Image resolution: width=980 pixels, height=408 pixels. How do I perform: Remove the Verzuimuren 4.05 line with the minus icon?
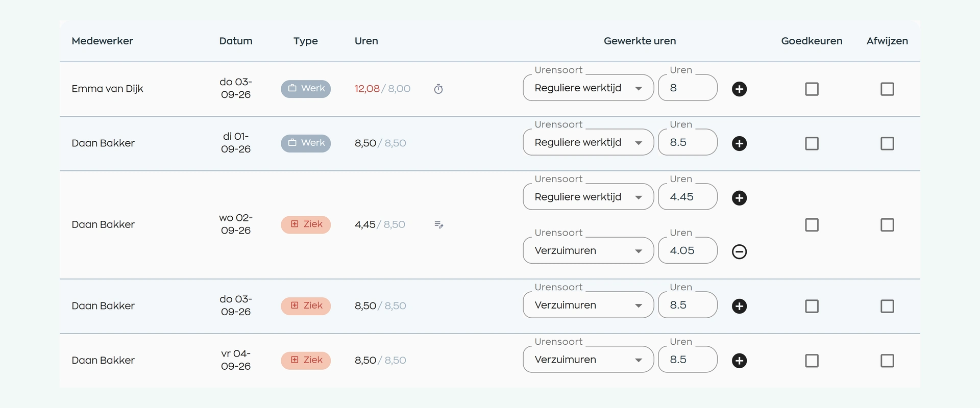(739, 251)
